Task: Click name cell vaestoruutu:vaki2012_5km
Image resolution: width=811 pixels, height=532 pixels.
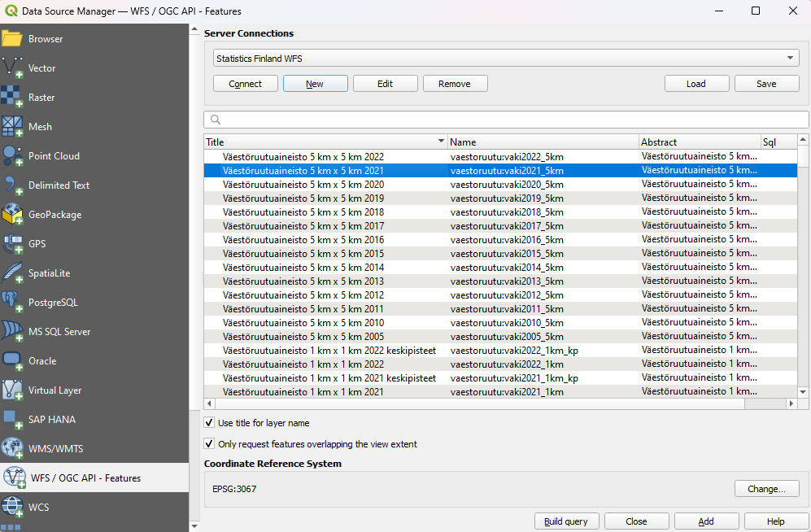Action: tap(507, 295)
